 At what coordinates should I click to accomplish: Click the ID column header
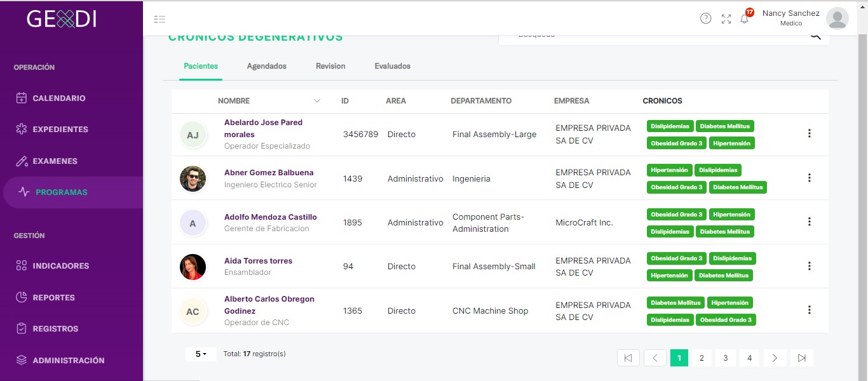coord(345,101)
